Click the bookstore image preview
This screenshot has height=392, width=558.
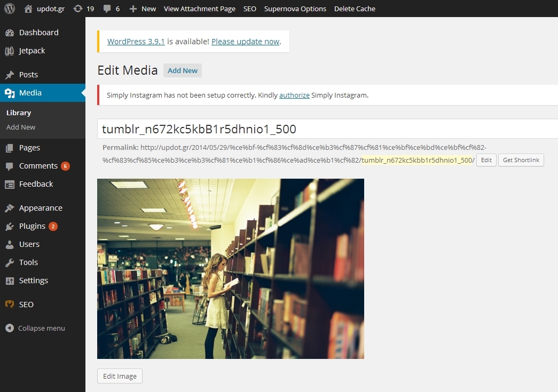230,268
